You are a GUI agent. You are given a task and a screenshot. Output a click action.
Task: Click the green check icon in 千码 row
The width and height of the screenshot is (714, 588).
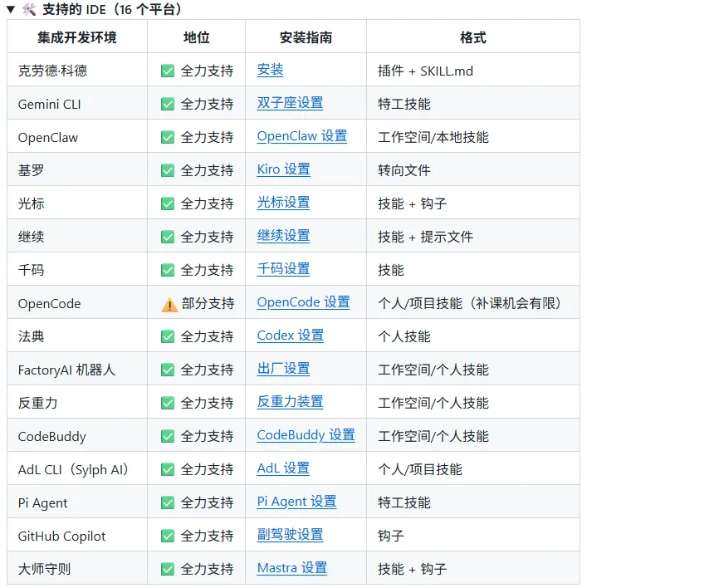click(168, 270)
